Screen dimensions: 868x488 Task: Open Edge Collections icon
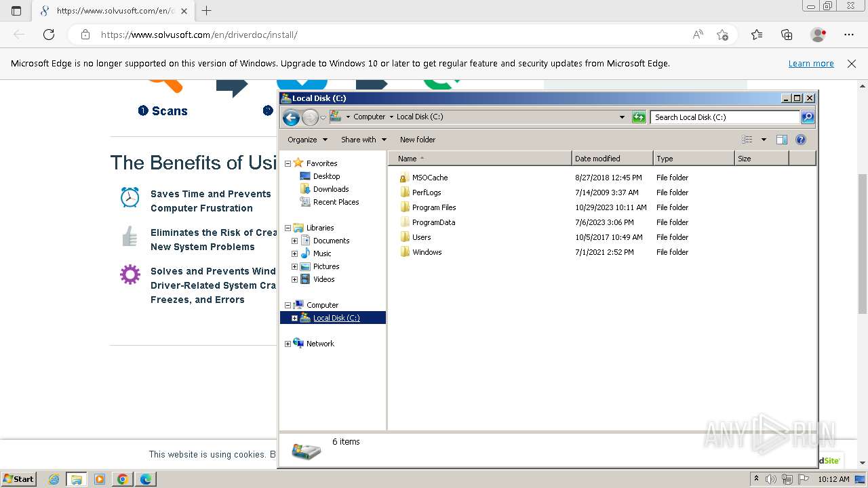[x=787, y=35]
